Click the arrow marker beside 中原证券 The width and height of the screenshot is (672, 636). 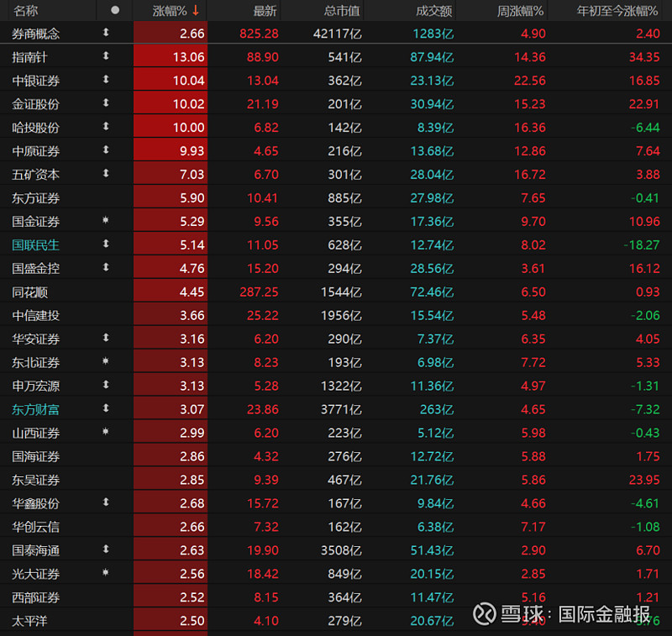[106, 150]
